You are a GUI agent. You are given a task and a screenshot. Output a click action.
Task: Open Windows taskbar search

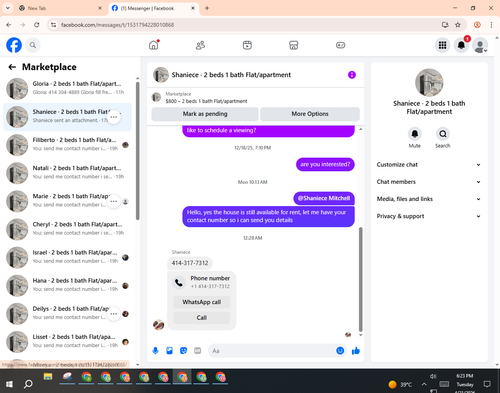pos(28,384)
